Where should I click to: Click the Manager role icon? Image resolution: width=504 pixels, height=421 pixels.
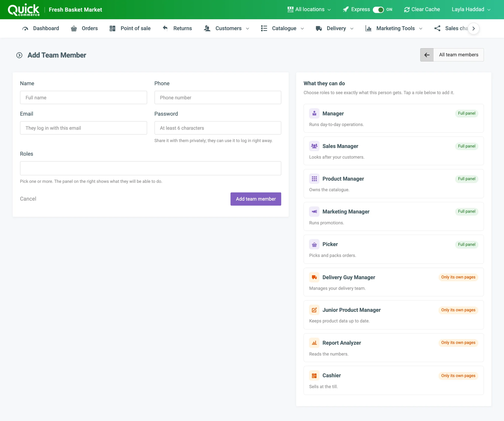(x=314, y=113)
